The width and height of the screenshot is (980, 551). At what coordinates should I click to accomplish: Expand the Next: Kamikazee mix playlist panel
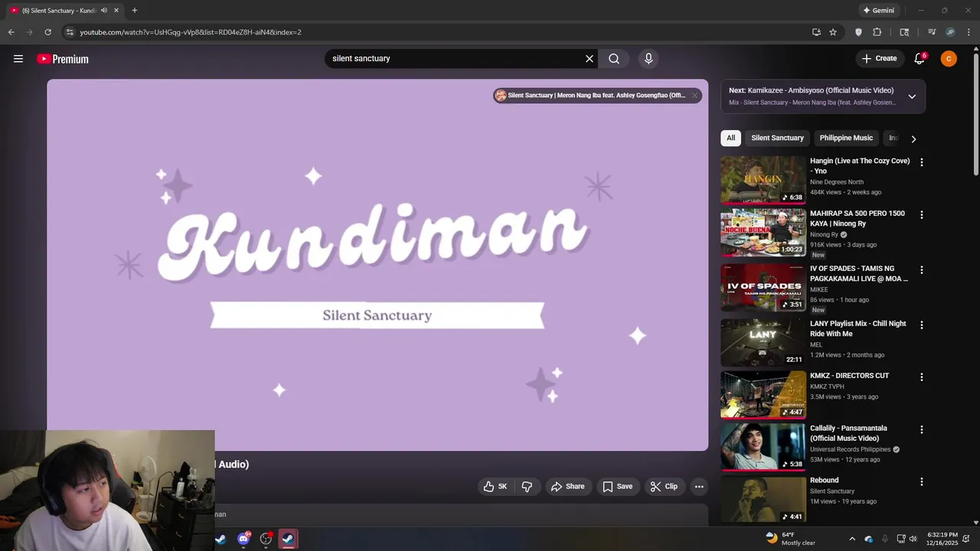(x=912, y=96)
